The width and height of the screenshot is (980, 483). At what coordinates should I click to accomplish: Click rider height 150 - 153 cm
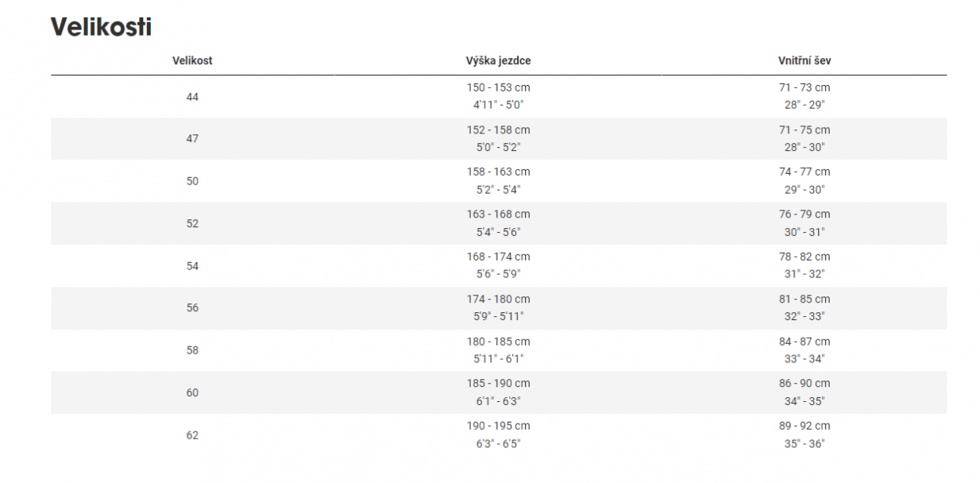pos(498,87)
